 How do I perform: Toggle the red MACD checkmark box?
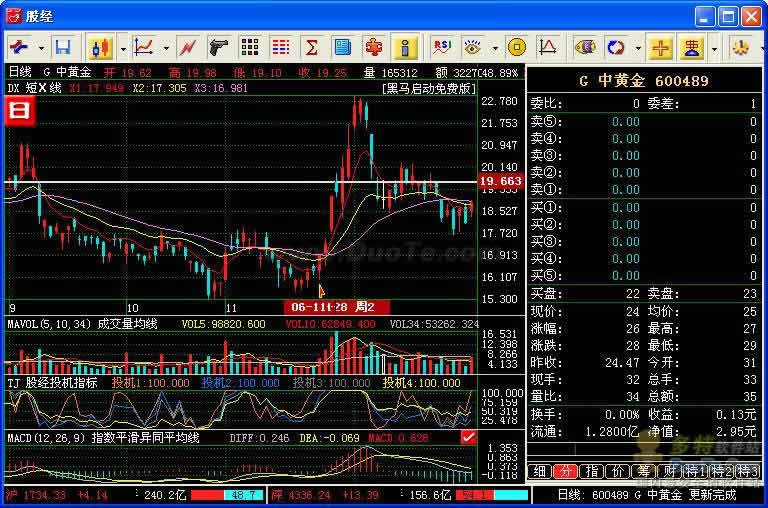[x=468, y=437]
